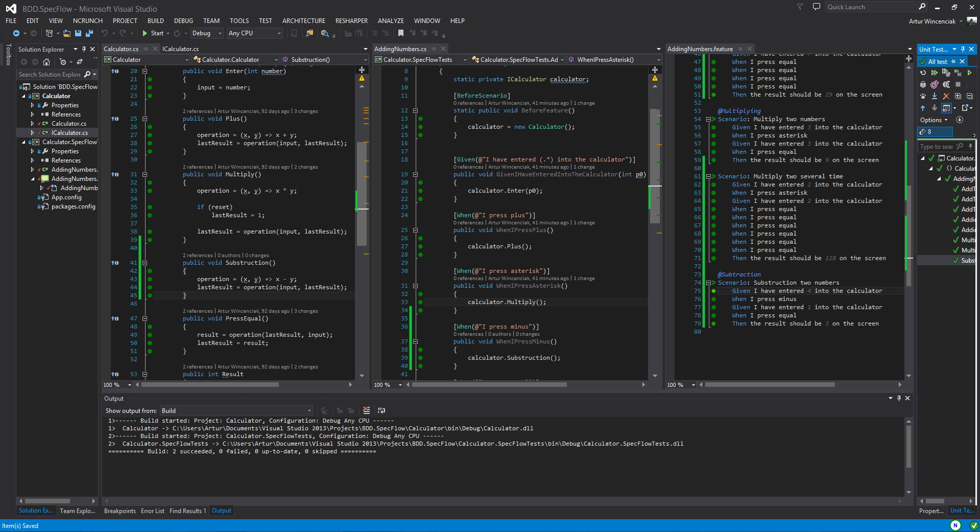Click the Clear All icon in Output
Screen dimensions: 980x532
point(366,410)
